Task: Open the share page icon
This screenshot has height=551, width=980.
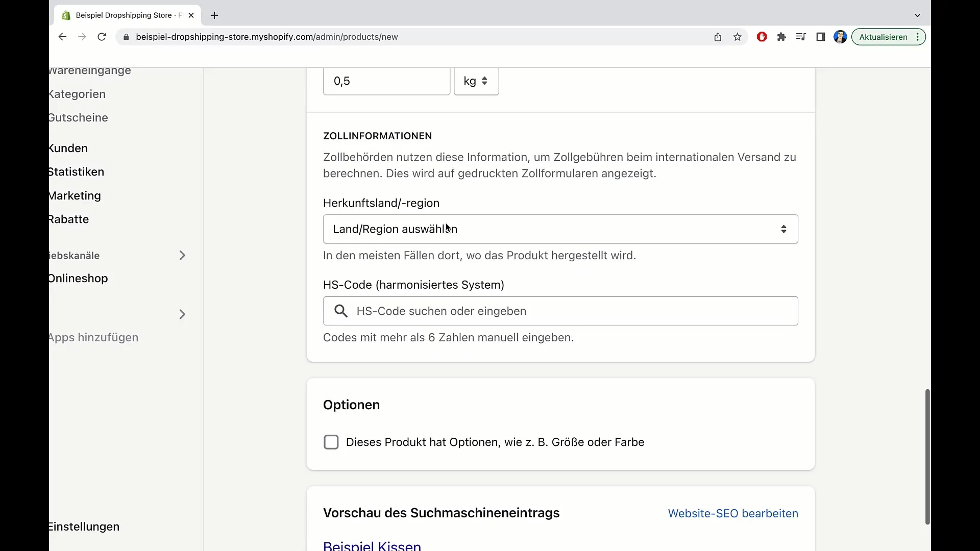Action: coord(718,37)
